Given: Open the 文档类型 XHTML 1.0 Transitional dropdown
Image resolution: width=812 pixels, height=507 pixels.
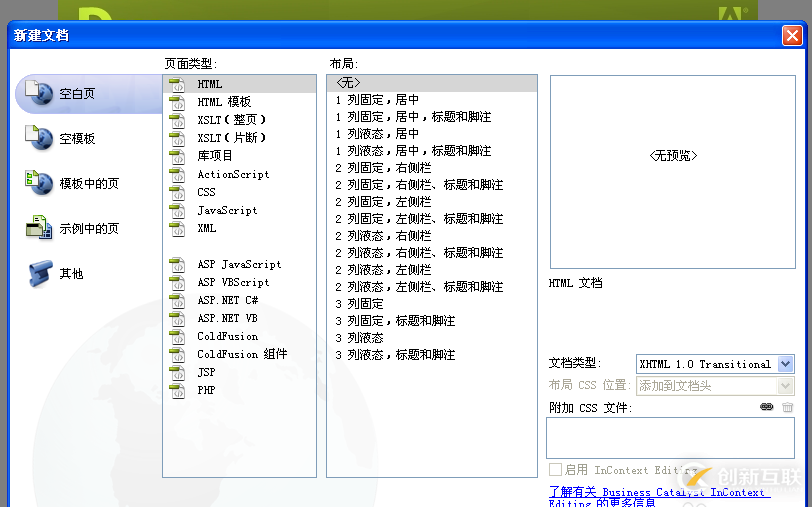Looking at the screenshot, I should point(715,364).
